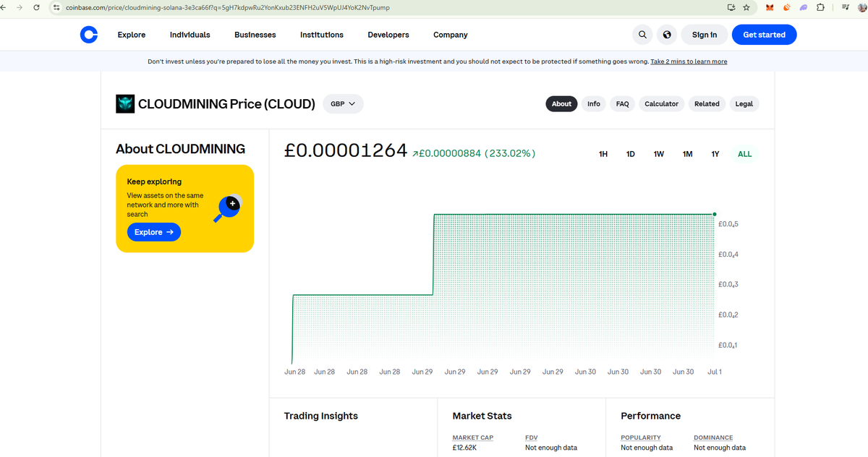Open the GBP currency dropdown
Screen dimensions: 868x457
pos(343,103)
